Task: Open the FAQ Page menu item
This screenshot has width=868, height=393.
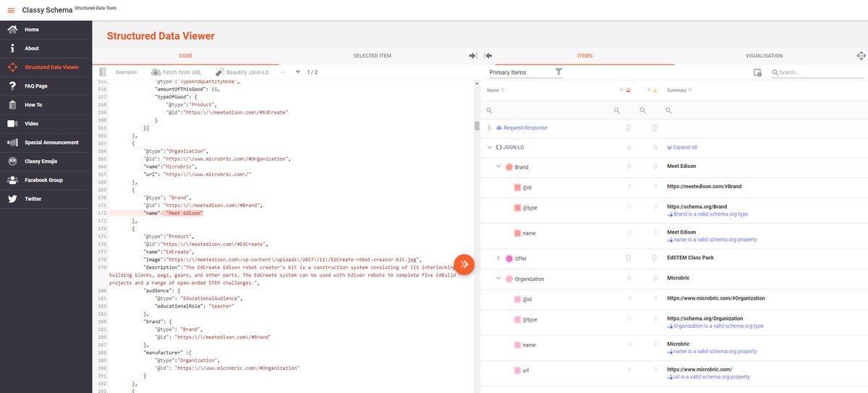Action: (46, 86)
